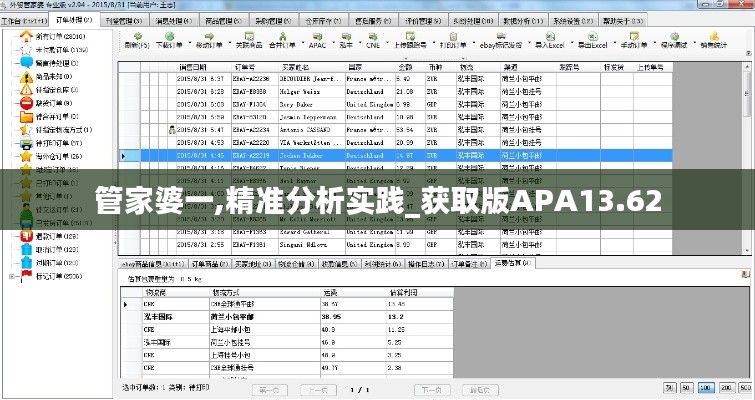Screen dimensions: 755x400
Task: Switch to the 刊登管理 tab
Action: 124,21
